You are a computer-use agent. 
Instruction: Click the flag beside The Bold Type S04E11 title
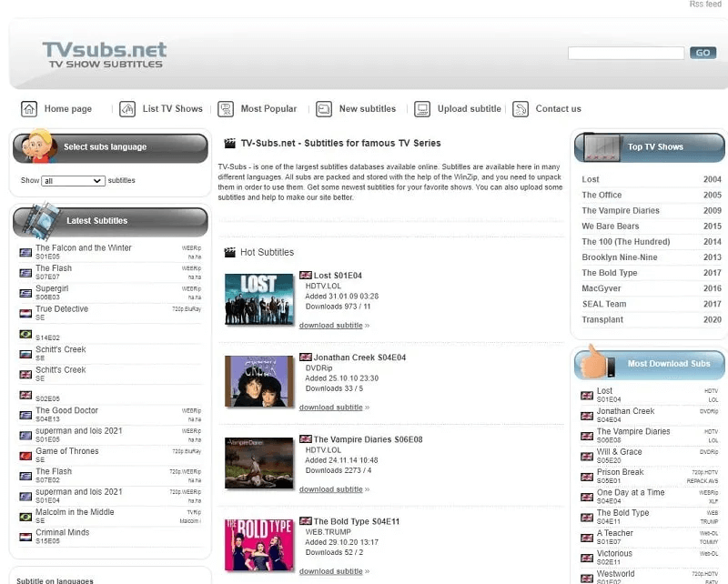[306, 521]
